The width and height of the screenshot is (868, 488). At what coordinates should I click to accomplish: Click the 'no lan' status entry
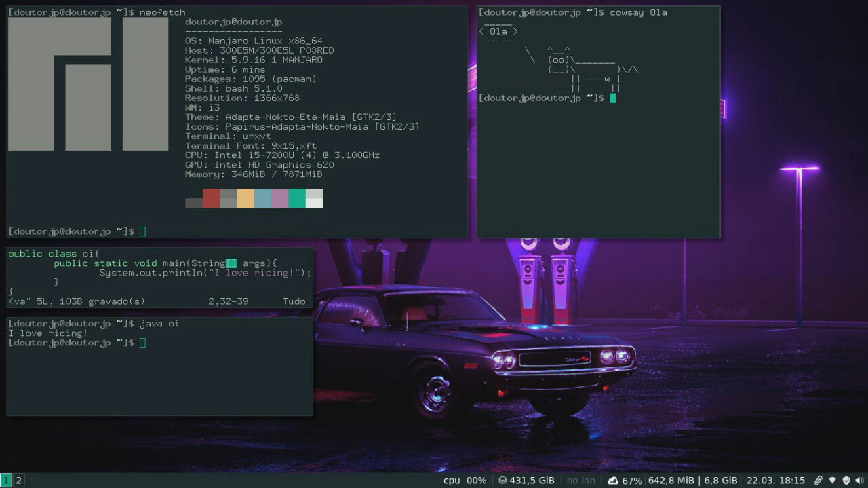click(x=581, y=481)
